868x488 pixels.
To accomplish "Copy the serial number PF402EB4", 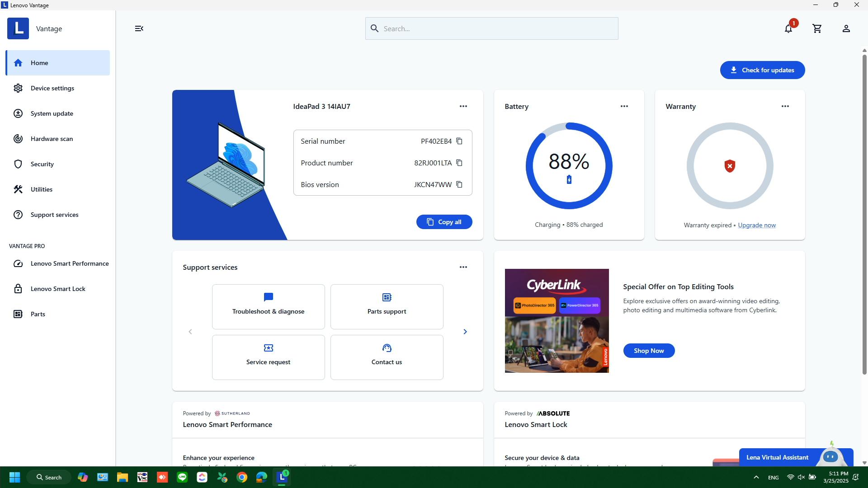I will (459, 141).
